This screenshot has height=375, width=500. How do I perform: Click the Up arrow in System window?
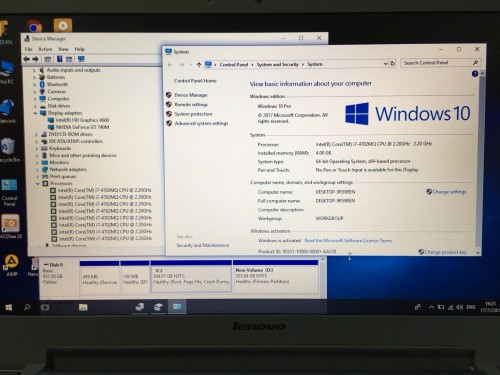(x=199, y=64)
